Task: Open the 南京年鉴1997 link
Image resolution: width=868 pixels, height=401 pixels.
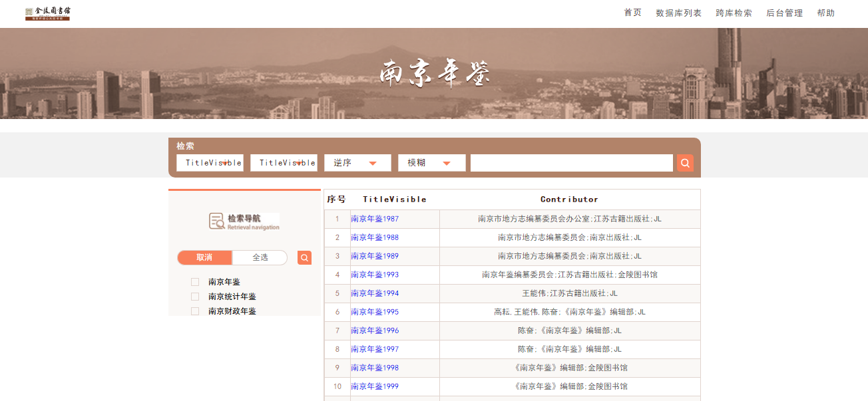Action: point(375,349)
